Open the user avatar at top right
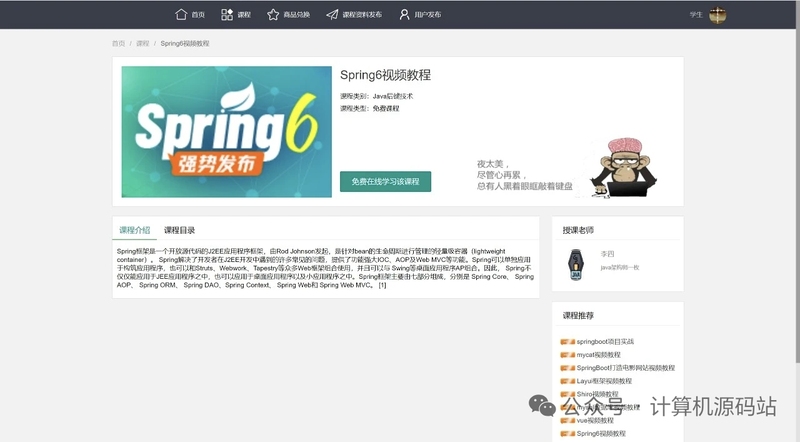 point(717,15)
